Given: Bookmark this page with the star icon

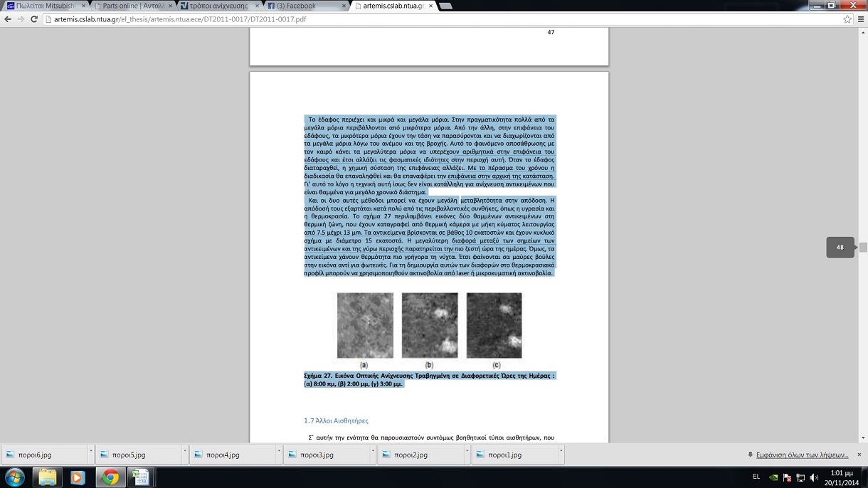Looking at the screenshot, I should point(847,19).
